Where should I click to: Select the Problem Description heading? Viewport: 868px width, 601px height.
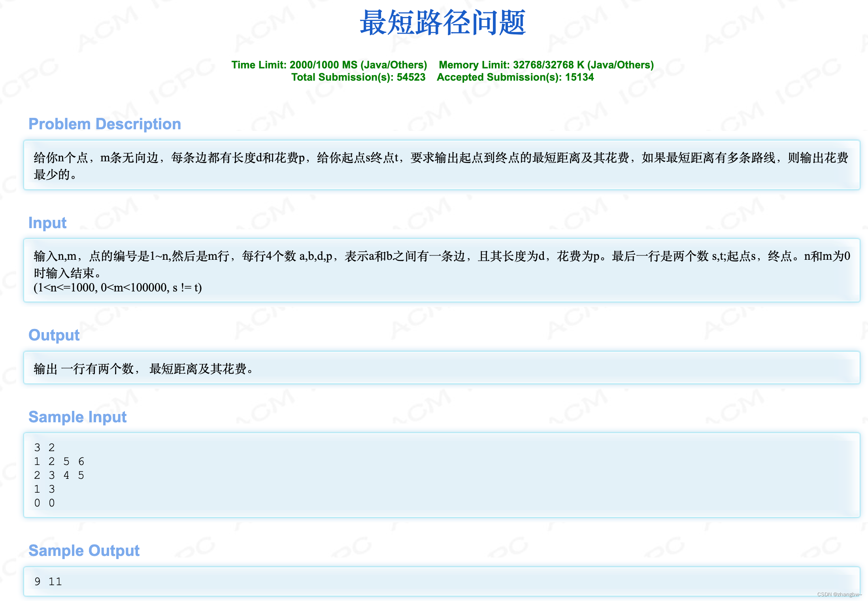click(x=104, y=124)
